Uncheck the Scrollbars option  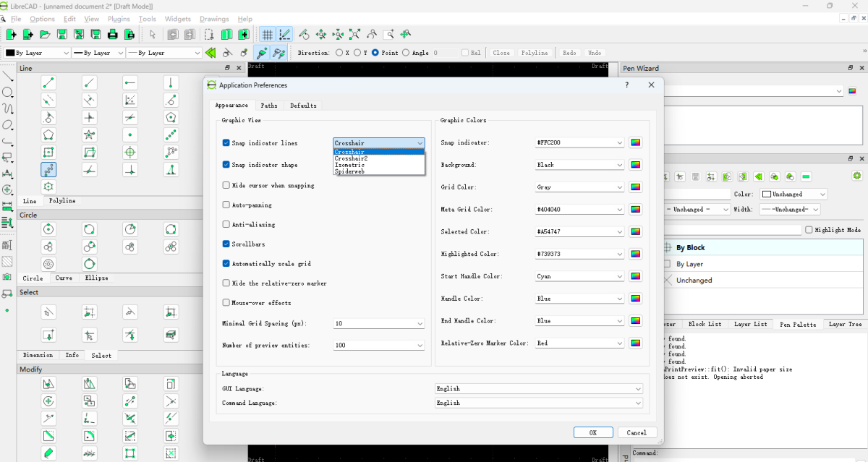pos(226,244)
